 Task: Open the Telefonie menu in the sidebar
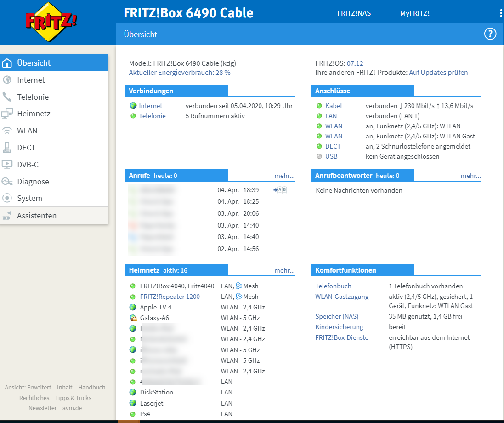click(x=54, y=97)
